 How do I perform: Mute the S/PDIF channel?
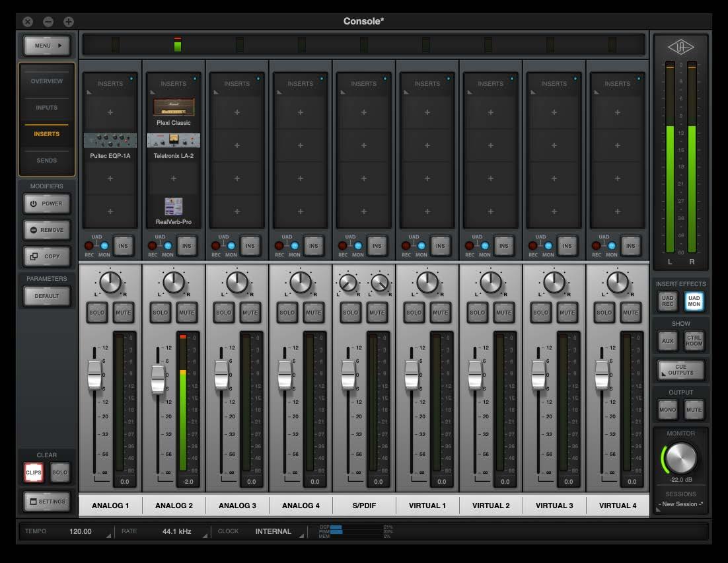click(377, 313)
